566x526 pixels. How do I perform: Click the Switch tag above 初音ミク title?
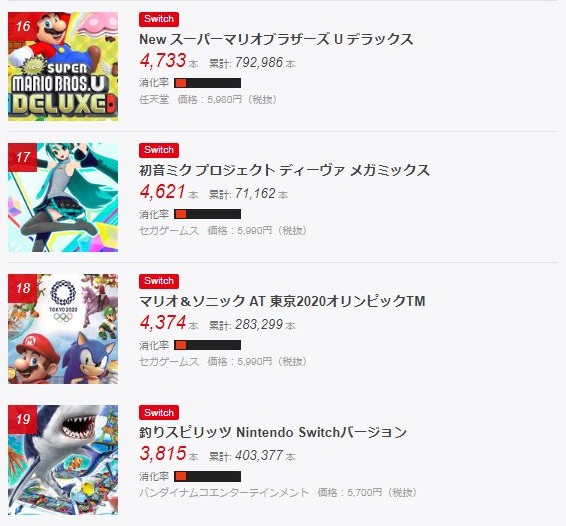(159, 150)
